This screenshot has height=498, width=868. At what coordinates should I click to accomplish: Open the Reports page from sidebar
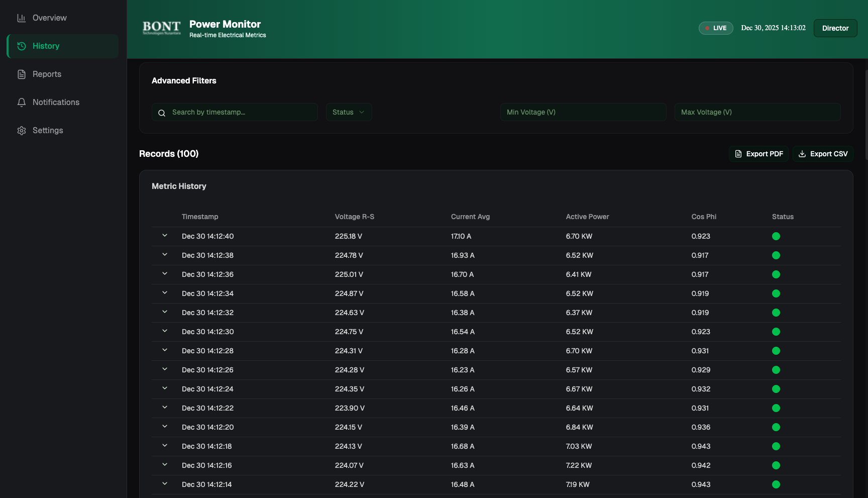pos(47,74)
